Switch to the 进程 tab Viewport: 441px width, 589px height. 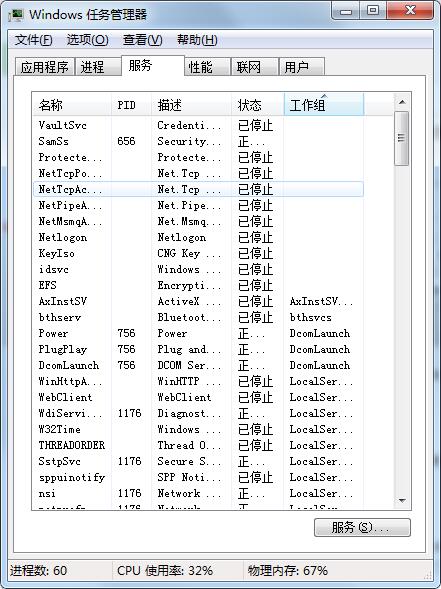point(98,67)
